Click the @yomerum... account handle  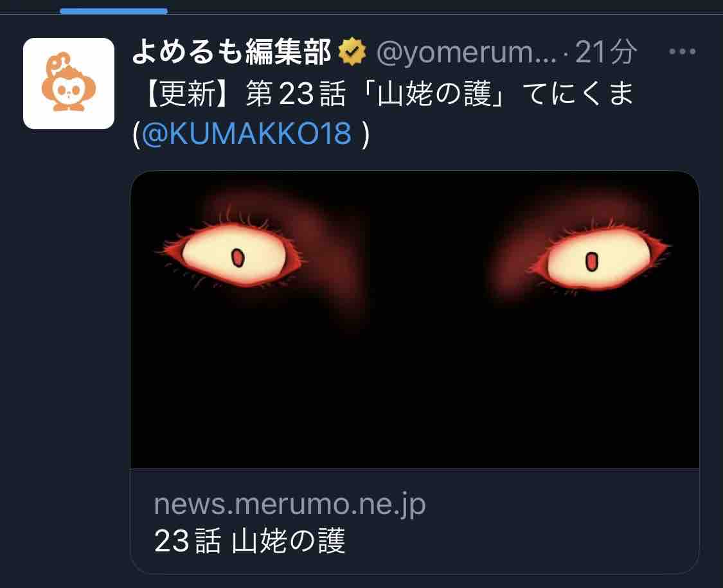(x=466, y=52)
